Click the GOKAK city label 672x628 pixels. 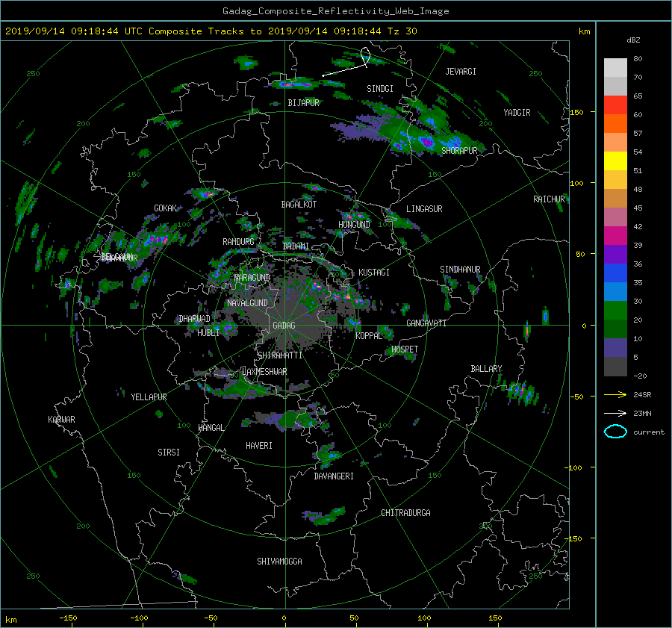point(165,208)
